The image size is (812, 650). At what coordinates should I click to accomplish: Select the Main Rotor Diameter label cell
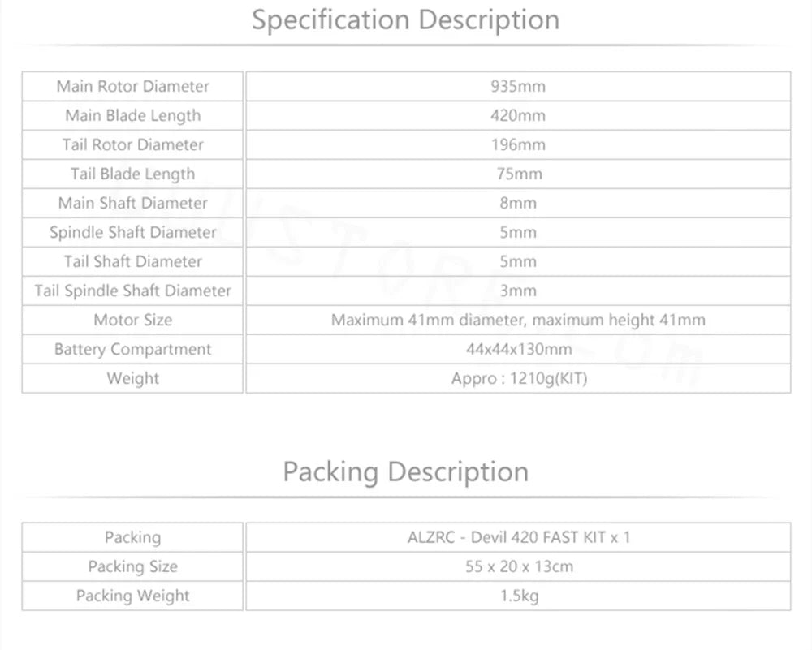coord(132,86)
